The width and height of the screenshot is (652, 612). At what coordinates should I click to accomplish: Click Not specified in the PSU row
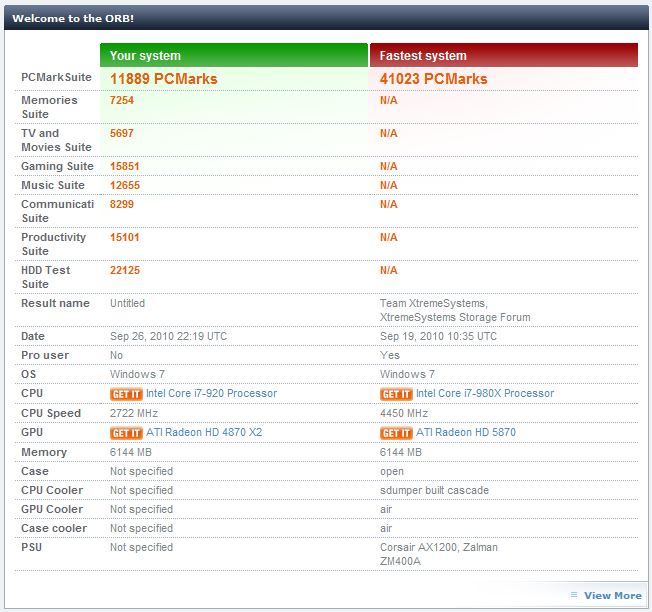click(141, 548)
